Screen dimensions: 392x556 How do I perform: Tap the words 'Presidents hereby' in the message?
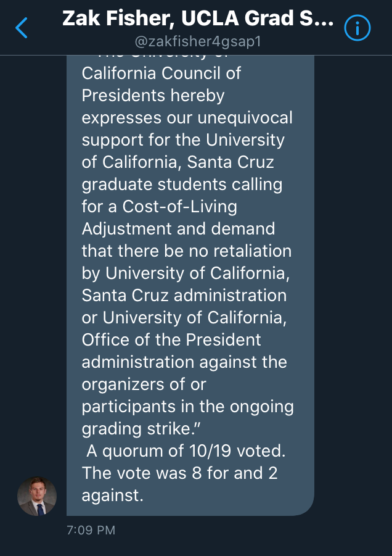153,96
